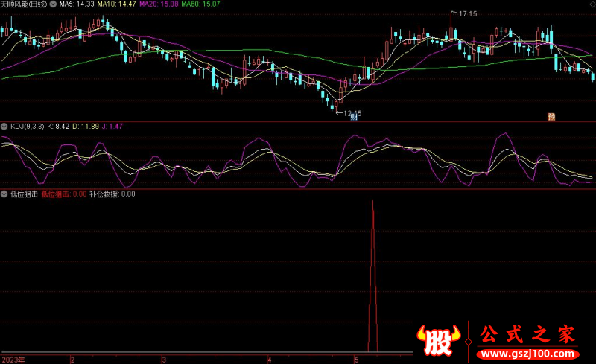Click the 补仓救援 value label
This screenshot has height=364, width=596.
coord(112,194)
